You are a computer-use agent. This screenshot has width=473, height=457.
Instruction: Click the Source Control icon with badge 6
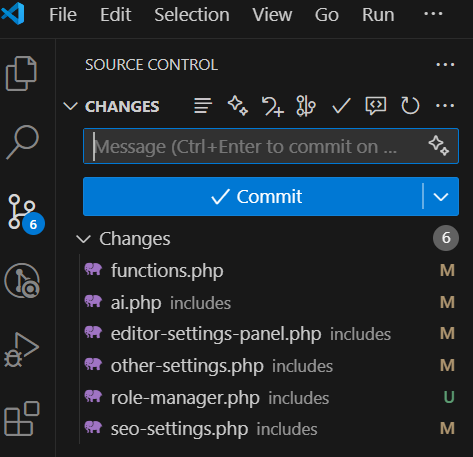pyautogui.click(x=24, y=214)
